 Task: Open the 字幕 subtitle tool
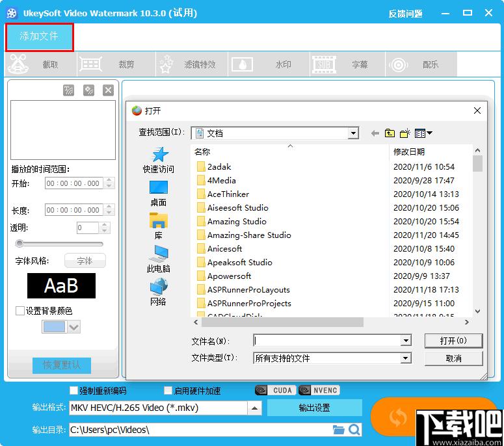pos(347,64)
